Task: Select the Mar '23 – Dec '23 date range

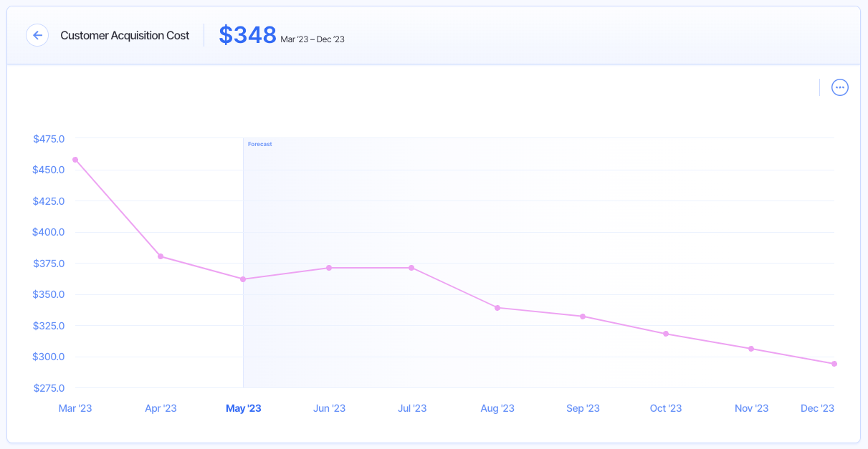Action: click(x=313, y=39)
